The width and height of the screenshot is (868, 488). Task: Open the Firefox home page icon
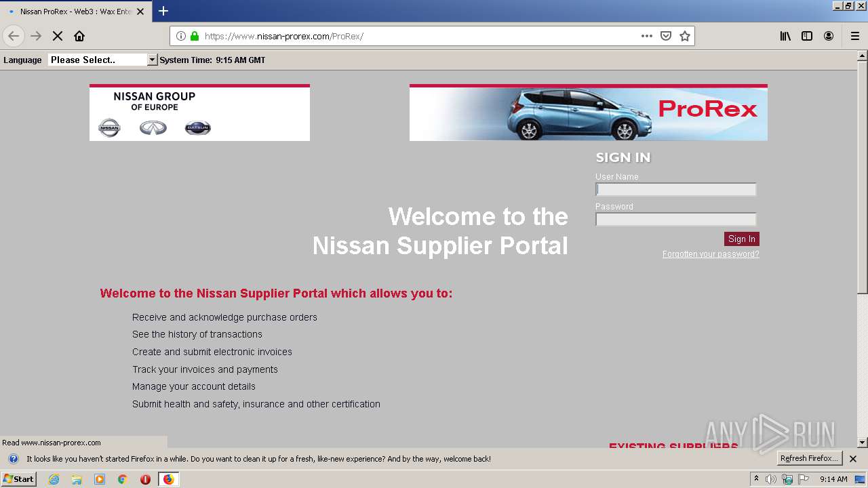coord(79,36)
